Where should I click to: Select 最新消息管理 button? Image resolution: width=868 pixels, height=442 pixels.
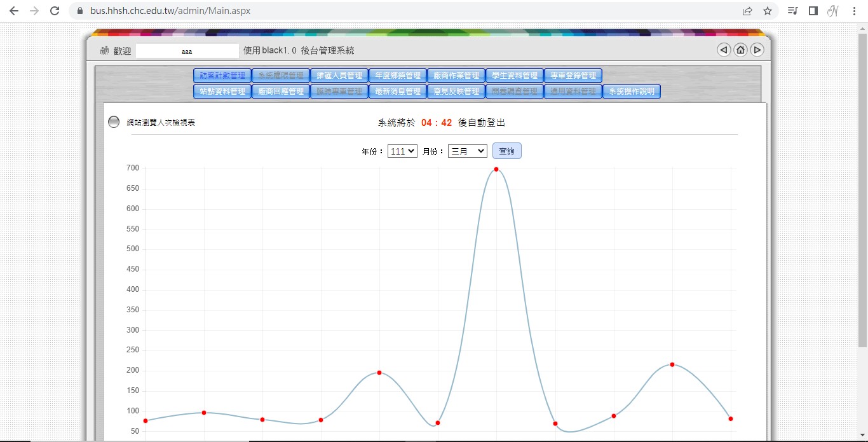(x=398, y=92)
